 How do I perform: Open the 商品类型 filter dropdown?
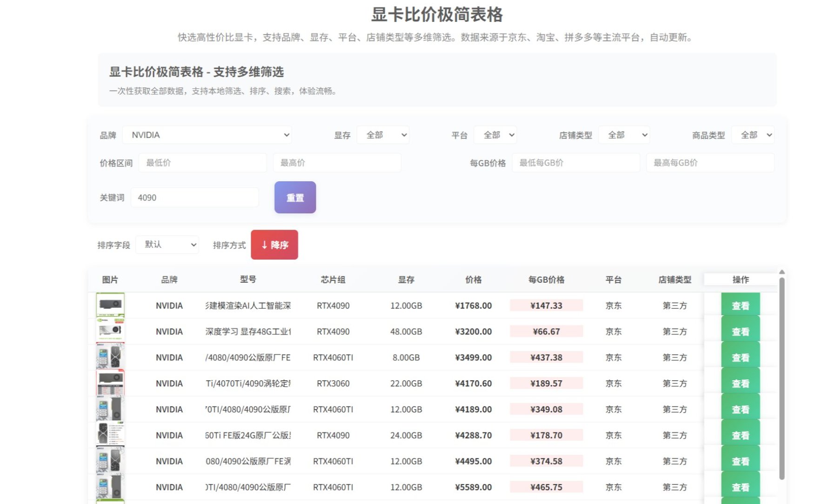pyautogui.click(x=753, y=135)
